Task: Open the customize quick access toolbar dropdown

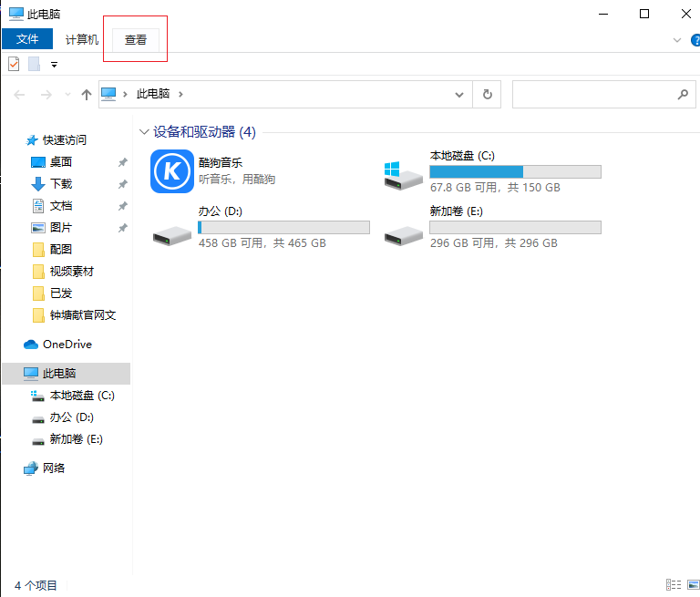Action: tap(54, 65)
